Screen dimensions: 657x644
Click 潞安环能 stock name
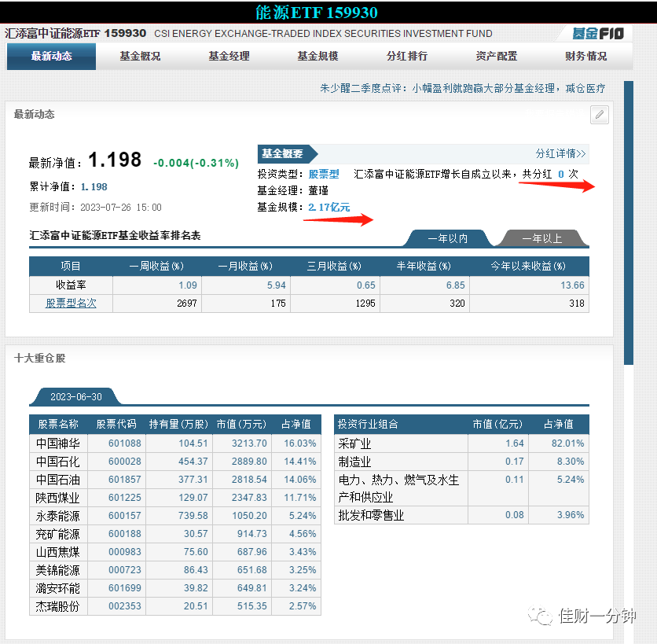tap(58, 588)
